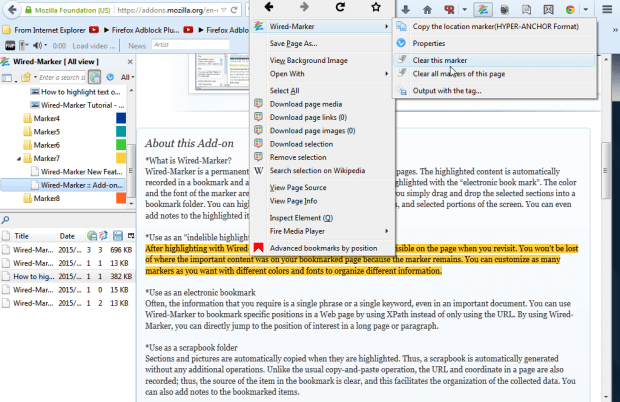620x402 pixels.
Task: Click the Marker4 blue color swatch
Action: [121, 118]
